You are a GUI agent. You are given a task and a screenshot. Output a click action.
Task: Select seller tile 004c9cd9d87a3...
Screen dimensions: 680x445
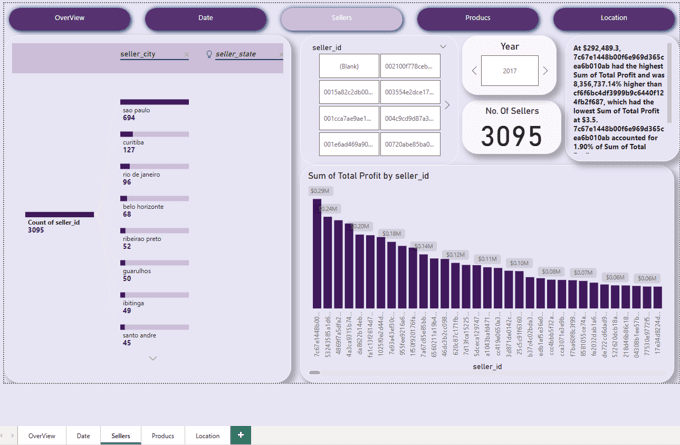point(410,118)
